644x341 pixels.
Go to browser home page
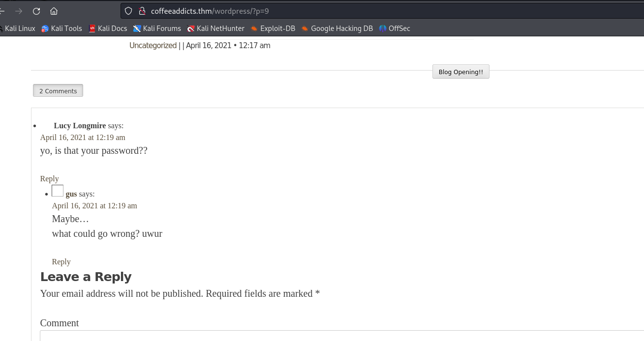click(54, 11)
